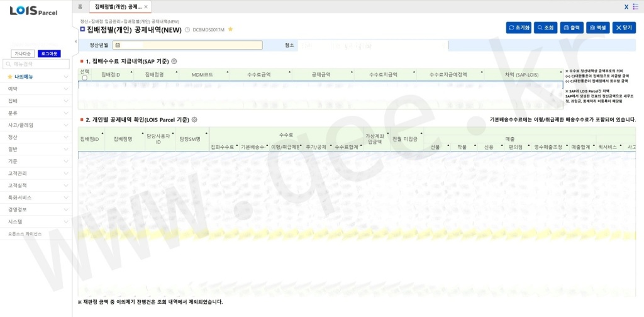
Task: Click the help question mark beside page title
Action: (x=187, y=30)
